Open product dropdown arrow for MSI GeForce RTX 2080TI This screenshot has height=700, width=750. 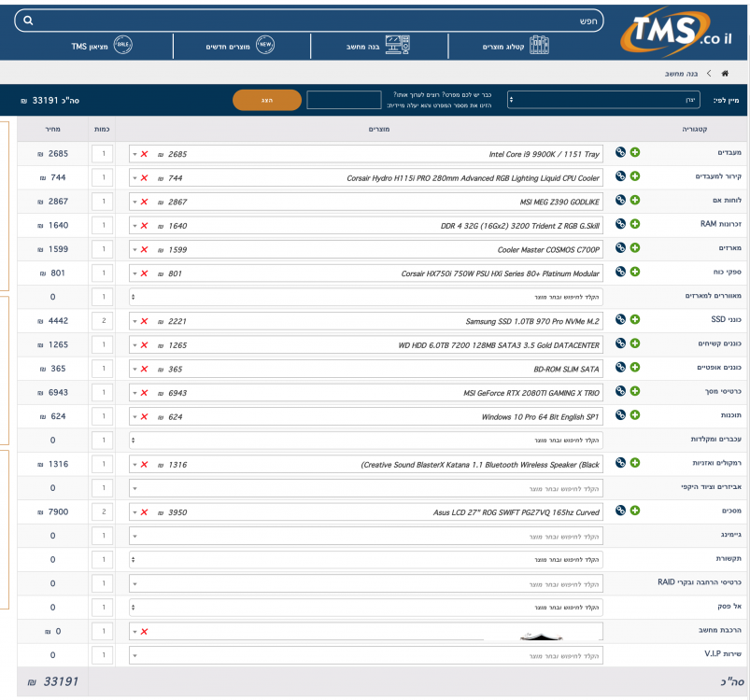[x=134, y=393]
